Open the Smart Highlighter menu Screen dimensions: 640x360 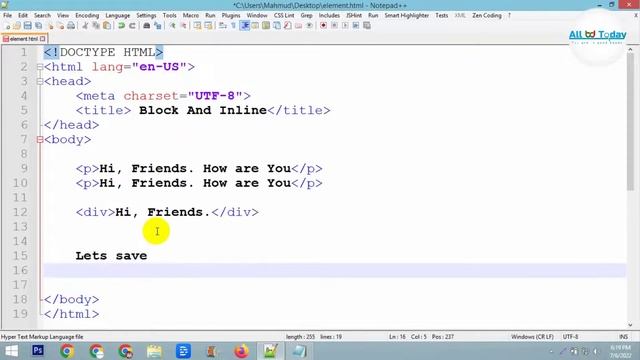point(407,16)
